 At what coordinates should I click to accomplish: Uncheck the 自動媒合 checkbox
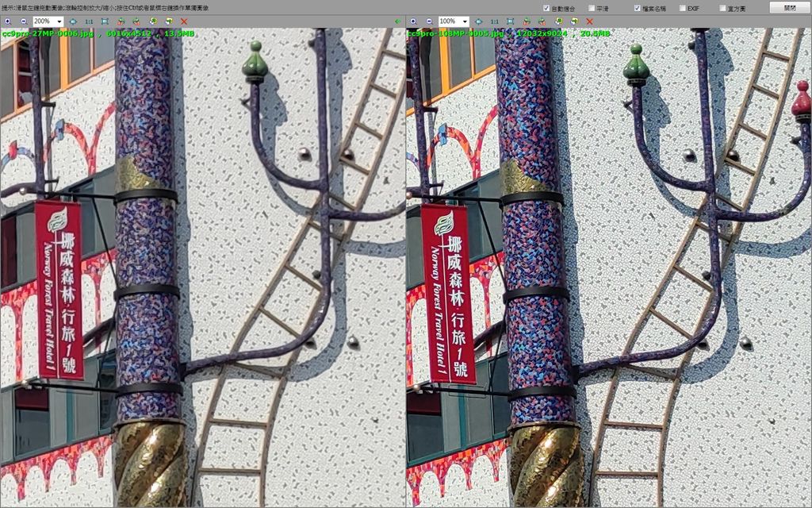pyautogui.click(x=546, y=8)
